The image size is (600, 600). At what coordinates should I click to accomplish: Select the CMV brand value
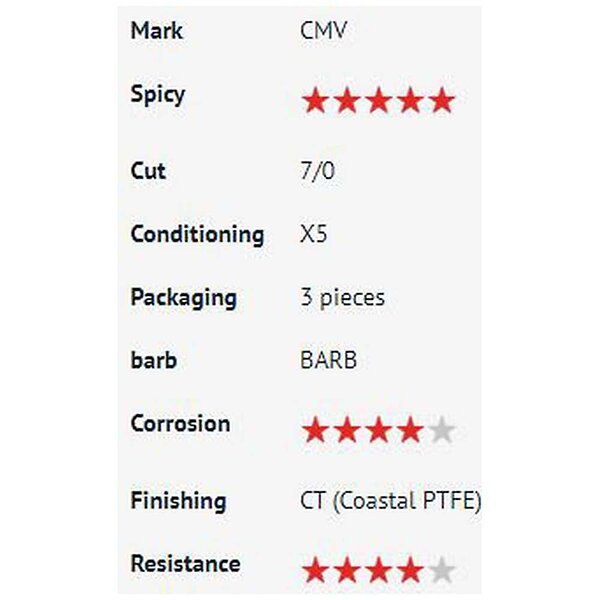click(x=323, y=30)
